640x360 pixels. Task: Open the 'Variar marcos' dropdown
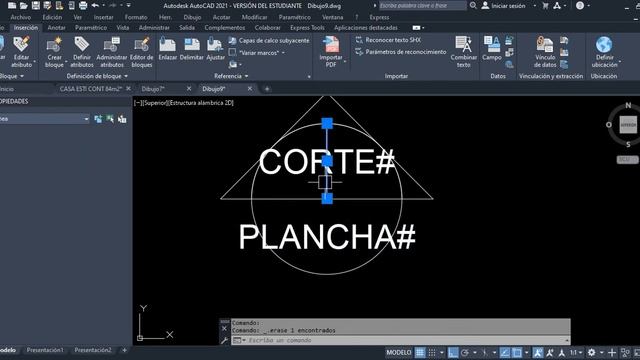pos(283,53)
